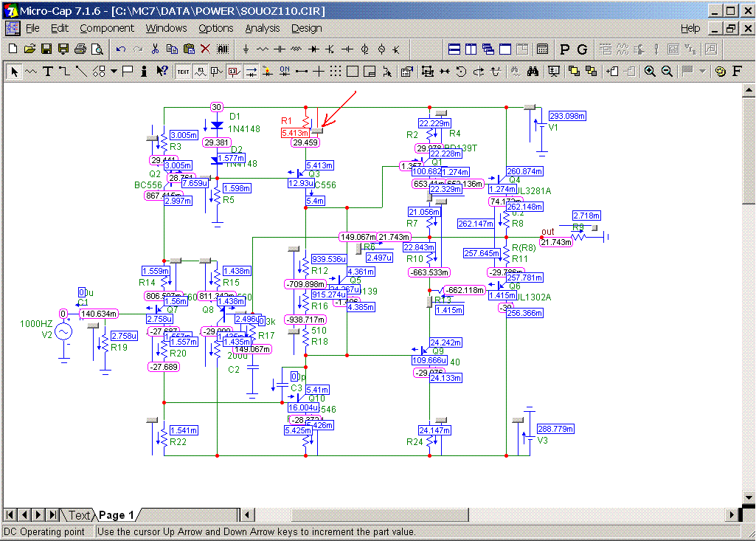
Task: Toggle grid text display with TEXT button
Action: (182, 71)
